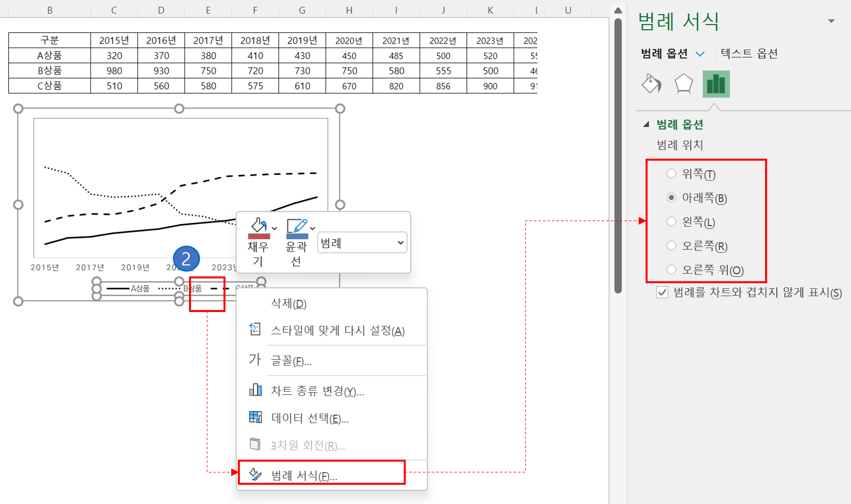Switch to 텍스트 옵션 tab
Image resolution: width=851 pixels, height=504 pixels.
tap(749, 54)
